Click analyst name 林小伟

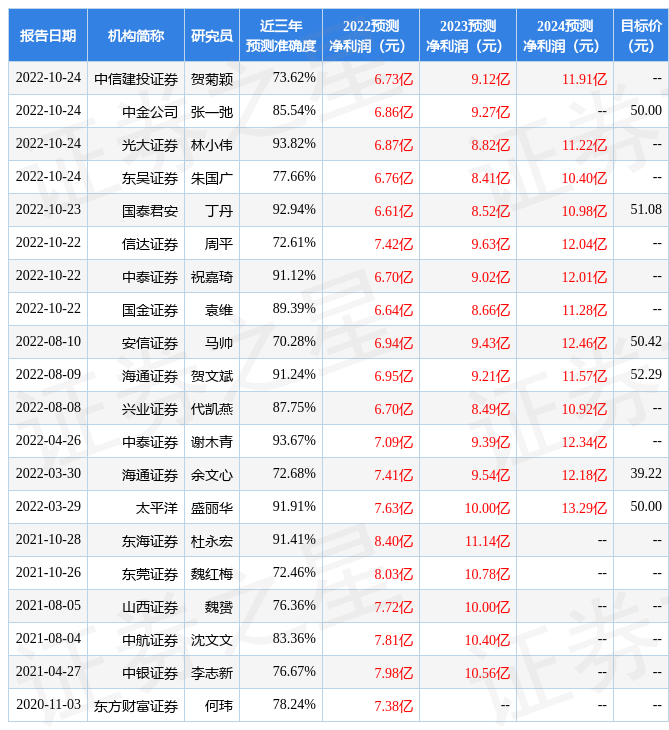[212, 145]
